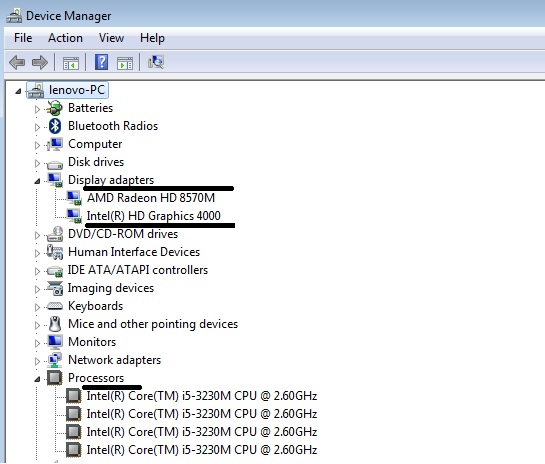Viewport: 545px width, 464px height.
Task: Select the lenovo-PC label
Action: 77,90
